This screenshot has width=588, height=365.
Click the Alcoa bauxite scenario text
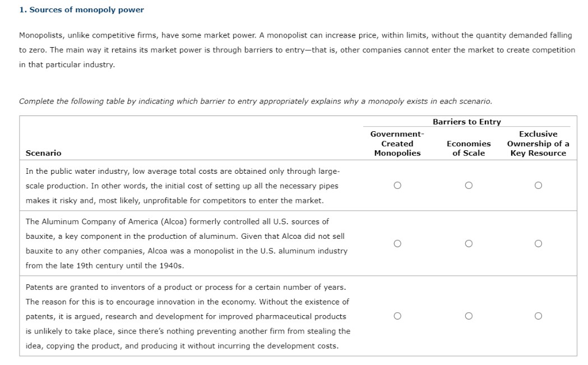pyautogui.click(x=186, y=243)
